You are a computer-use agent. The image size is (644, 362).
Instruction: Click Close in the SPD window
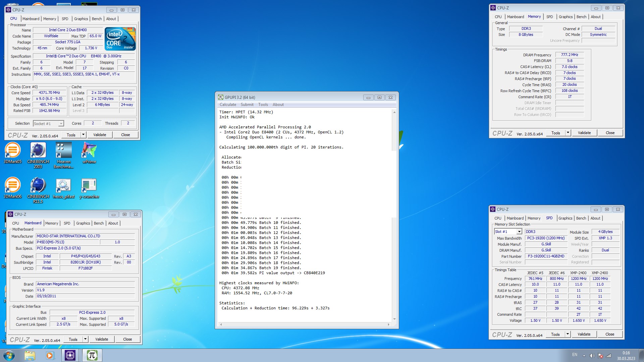pyautogui.click(x=610, y=334)
